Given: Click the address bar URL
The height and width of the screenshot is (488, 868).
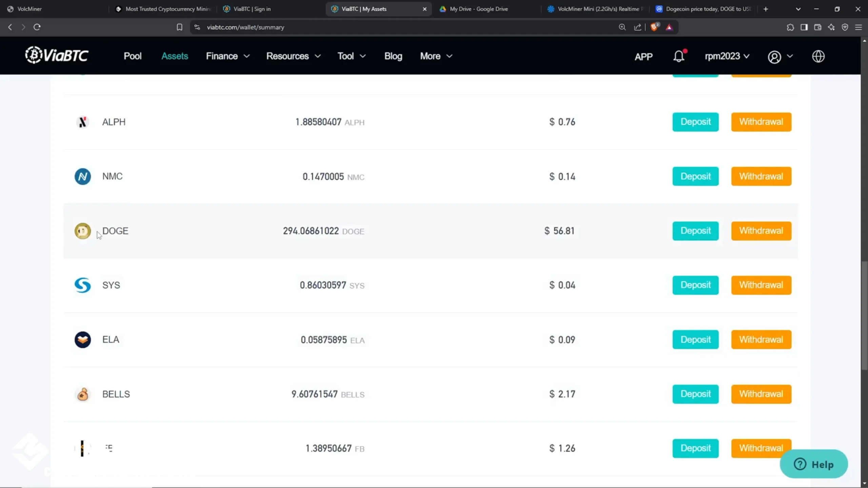Looking at the screenshot, I should tap(245, 27).
